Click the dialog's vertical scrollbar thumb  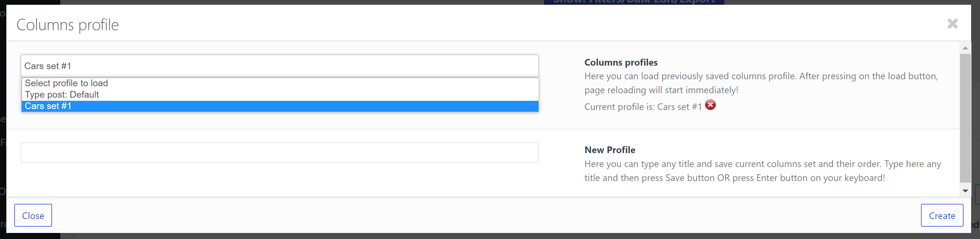[965, 118]
